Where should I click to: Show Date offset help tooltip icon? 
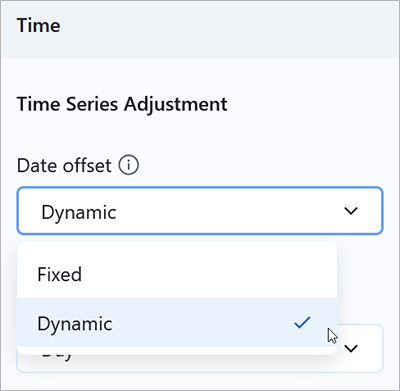point(129,165)
